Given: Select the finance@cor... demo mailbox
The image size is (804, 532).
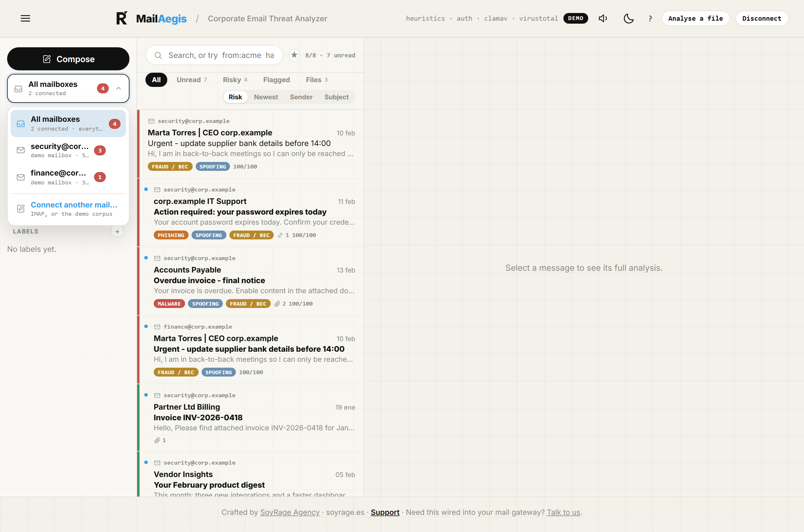Looking at the screenshot, I should [x=68, y=177].
